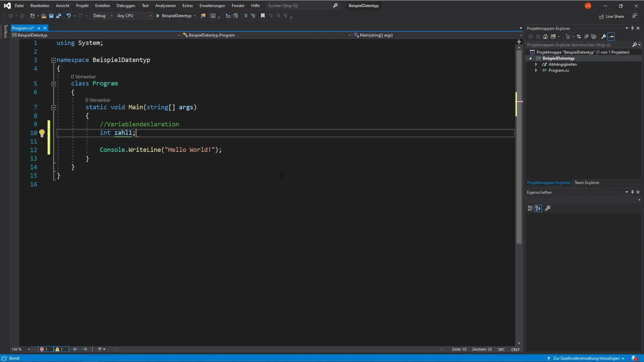
Task: Expand the Program.cs tree node
Action: tap(536, 70)
